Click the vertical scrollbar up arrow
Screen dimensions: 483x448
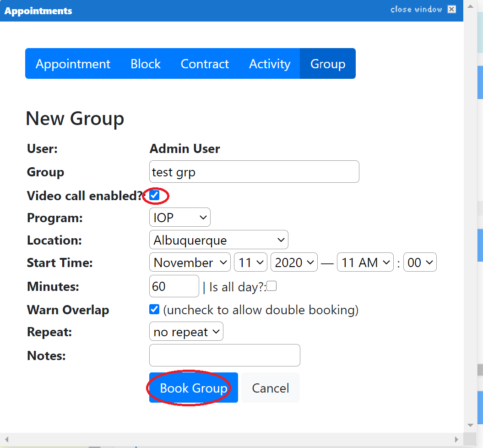[470, 6]
